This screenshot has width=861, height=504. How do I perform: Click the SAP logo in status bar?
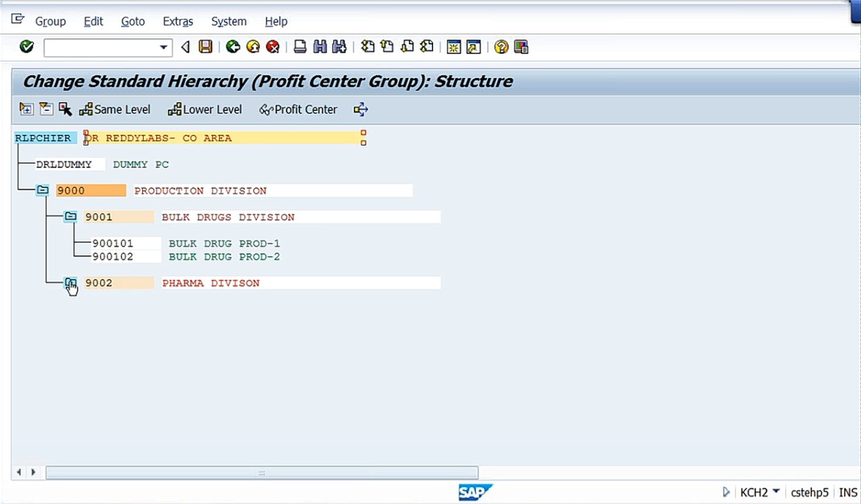coord(475,492)
